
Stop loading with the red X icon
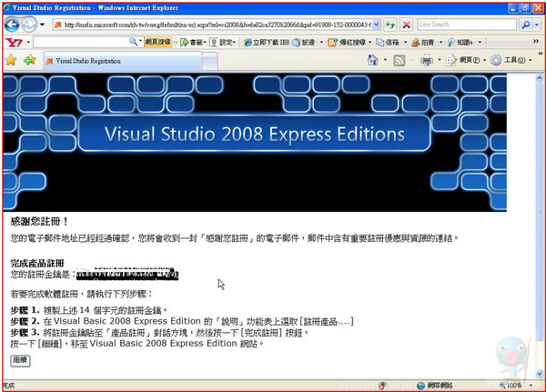tap(406, 25)
